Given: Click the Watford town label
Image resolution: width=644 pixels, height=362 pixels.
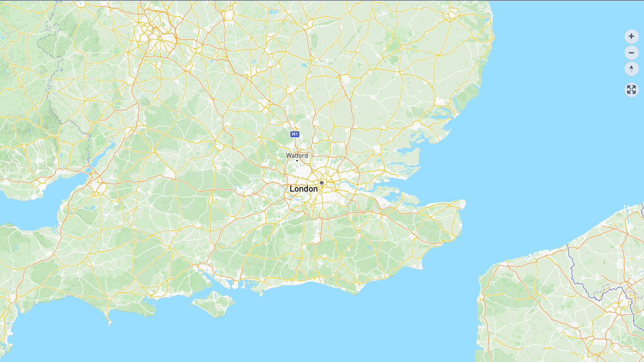Looking at the screenshot, I should pyautogui.click(x=297, y=155).
